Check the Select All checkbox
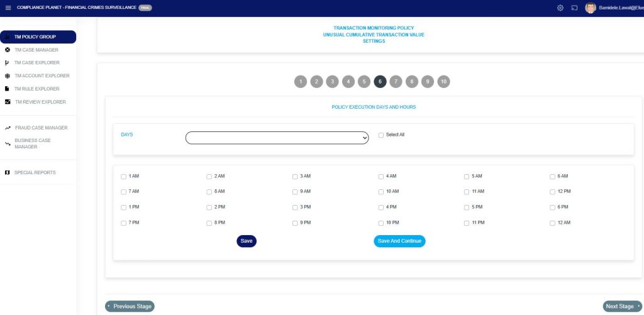The height and width of the screenshot is (315, 644). 381,135
